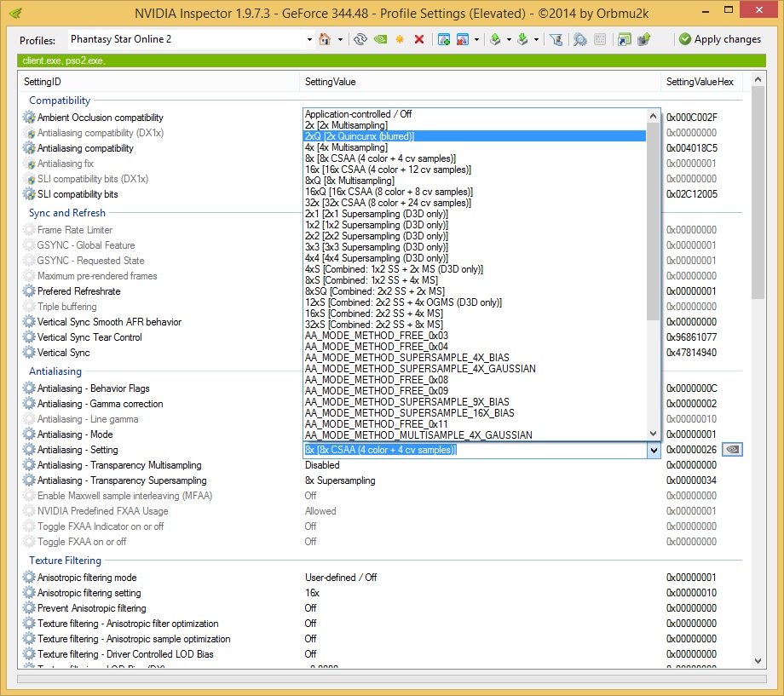Create a new profile with the star icon
Image resolution: width=784 pixels, height=696 pixels.
coord(400,39)
